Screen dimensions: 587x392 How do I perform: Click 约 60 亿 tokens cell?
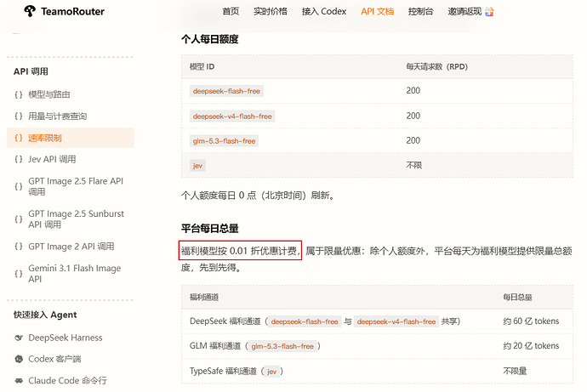point(531,321)
